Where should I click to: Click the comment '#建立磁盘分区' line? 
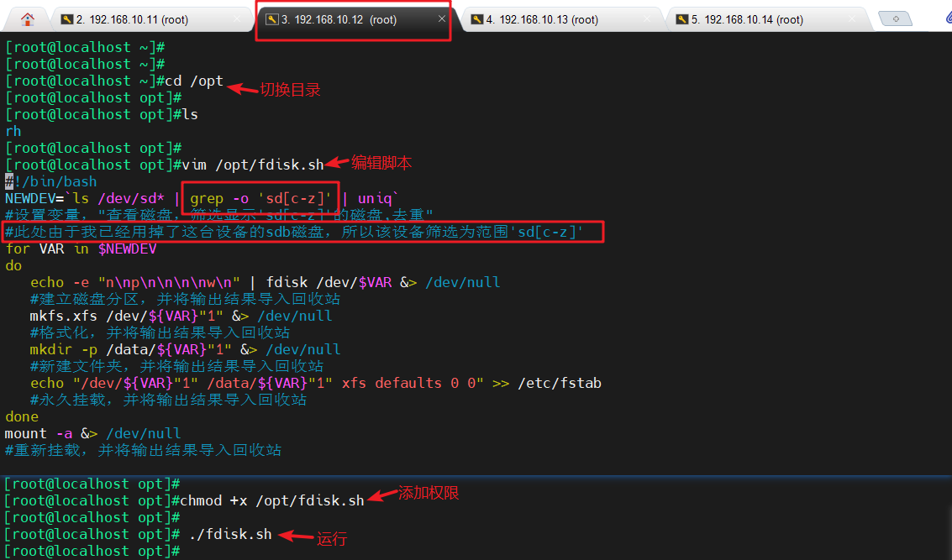click(x=185, y=299)
